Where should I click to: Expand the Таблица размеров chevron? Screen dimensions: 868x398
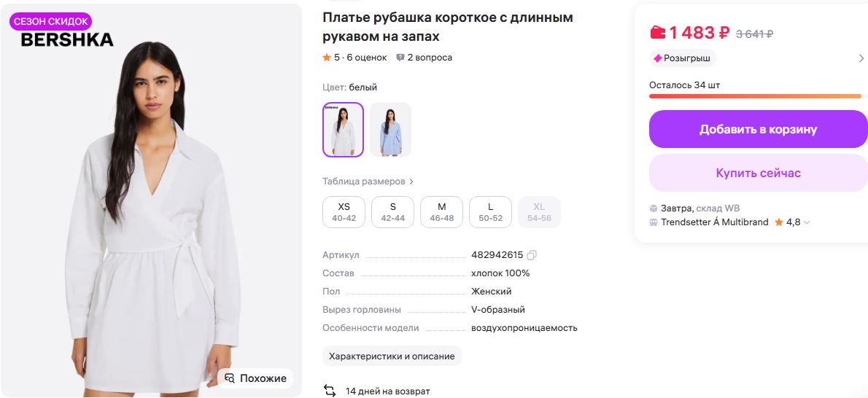[x=412, y=182]
